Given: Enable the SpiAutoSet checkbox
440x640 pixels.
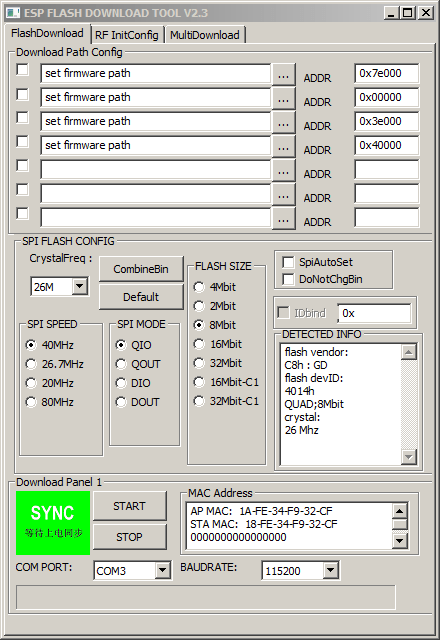Looking at the screenshot, I should coord(288,262).
